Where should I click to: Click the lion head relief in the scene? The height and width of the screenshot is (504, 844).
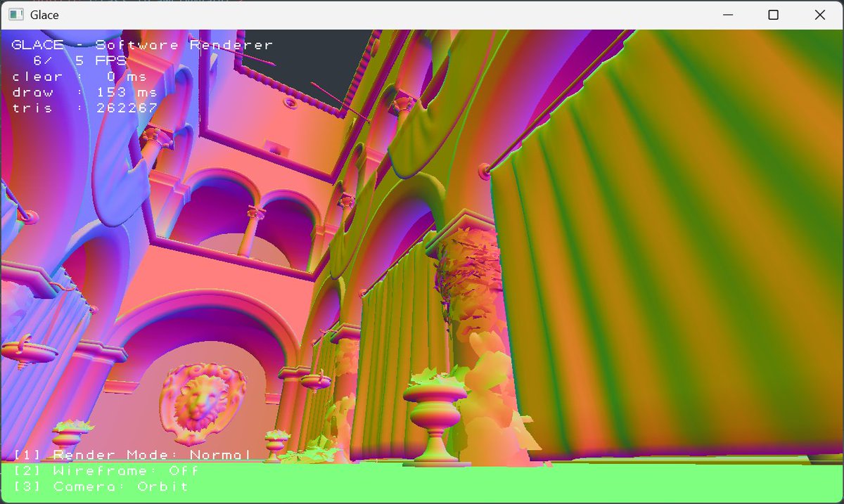tap(203, 403)
